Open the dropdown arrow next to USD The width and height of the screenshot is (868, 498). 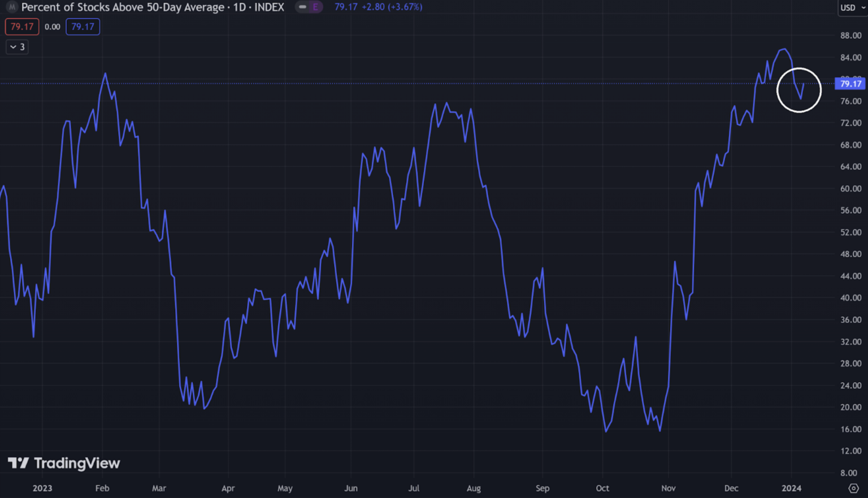coord(862,8)
